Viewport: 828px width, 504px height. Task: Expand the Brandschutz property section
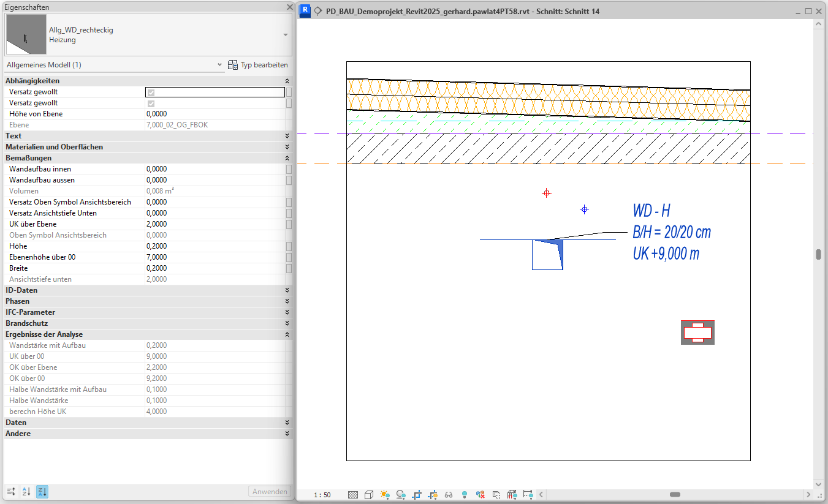click(x=287, y=323)
